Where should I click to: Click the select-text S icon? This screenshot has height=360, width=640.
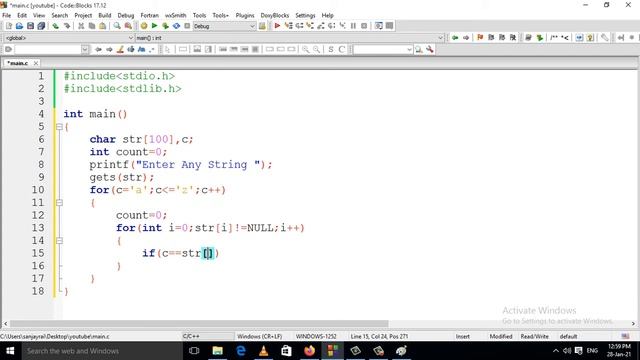click(x=331, y=49)
